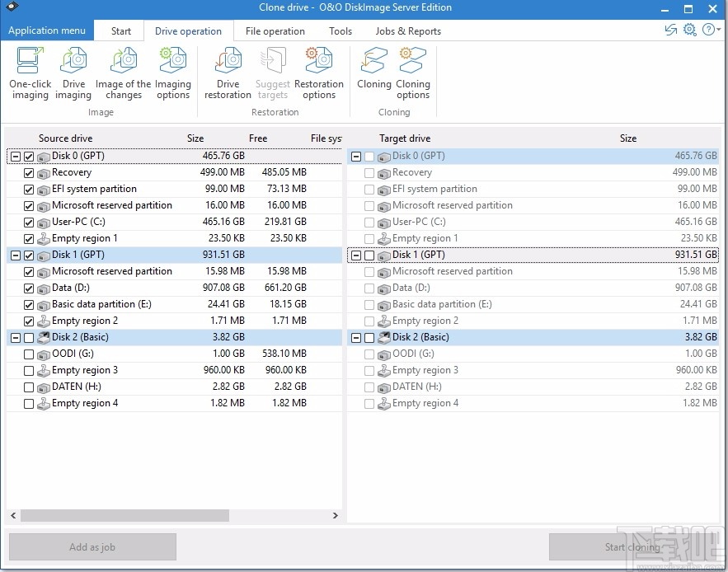Image resolution: width=728 pixels, height=572 pixels.
Task: Click the Add as job button
Action: click(x=92, y=546)
